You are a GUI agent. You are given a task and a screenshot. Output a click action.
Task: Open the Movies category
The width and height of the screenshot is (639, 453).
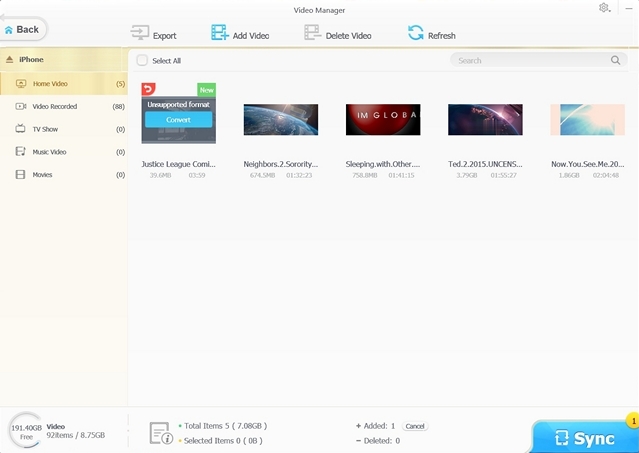pyautogui.click(x=64, y=175)
